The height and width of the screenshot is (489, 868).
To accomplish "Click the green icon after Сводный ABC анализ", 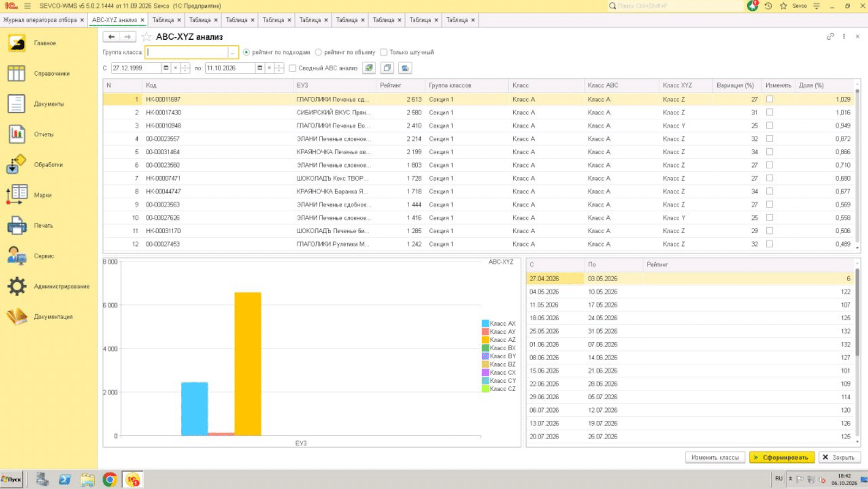I will pyautogui.click(x=369, y=68).
